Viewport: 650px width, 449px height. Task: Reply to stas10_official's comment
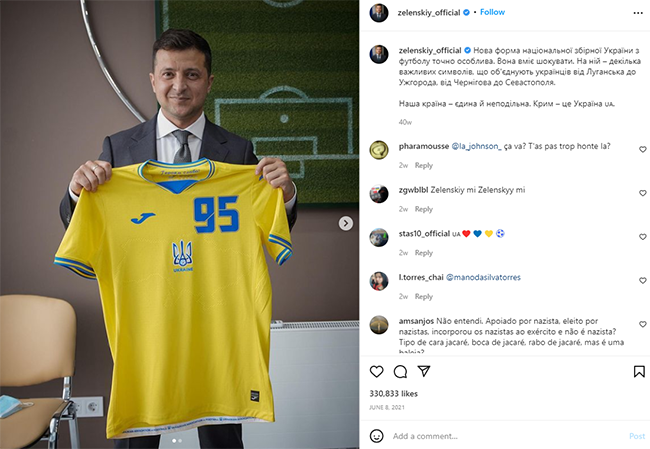pyautogui.click(x=424, y=253)
